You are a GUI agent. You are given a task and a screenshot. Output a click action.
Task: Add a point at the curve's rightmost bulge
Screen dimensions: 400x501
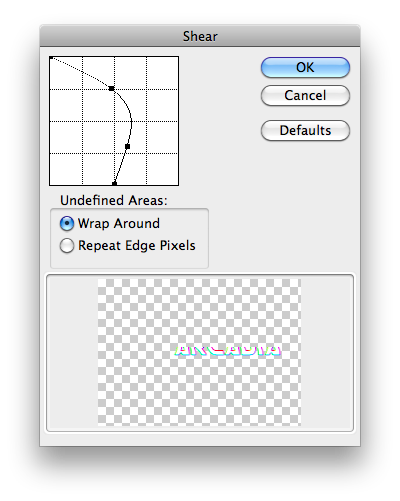click(131, 123)
